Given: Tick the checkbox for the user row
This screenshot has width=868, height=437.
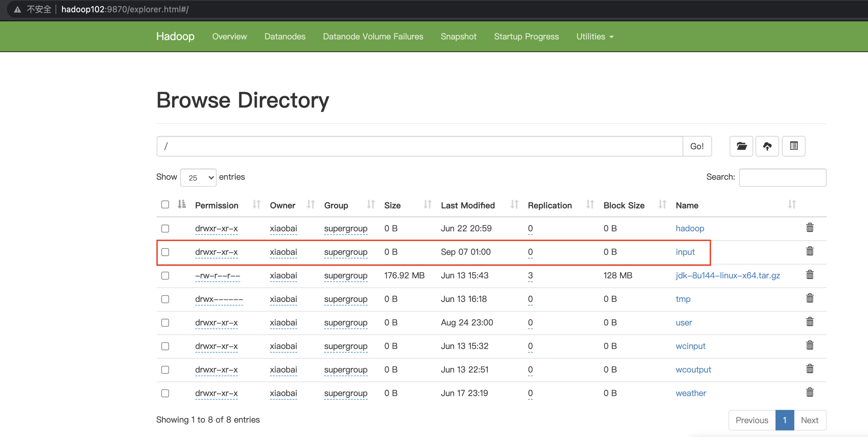Looking at the screenshot, I should [165, 323].
